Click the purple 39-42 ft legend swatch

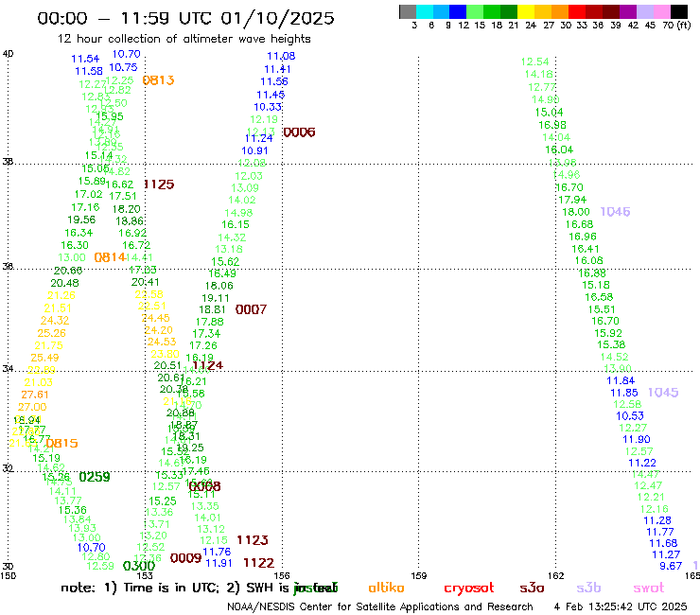coord(628,11)
